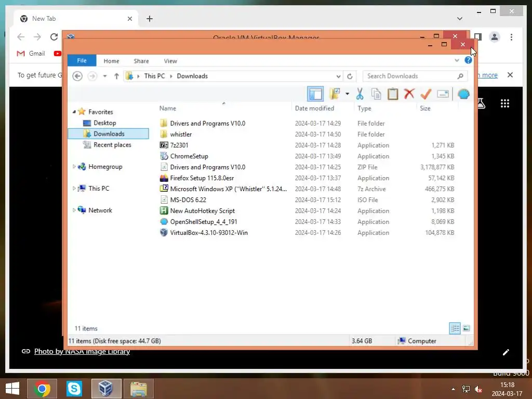532x399 pixels.
Task: Go up one folder level
Action: pos(116,76)
